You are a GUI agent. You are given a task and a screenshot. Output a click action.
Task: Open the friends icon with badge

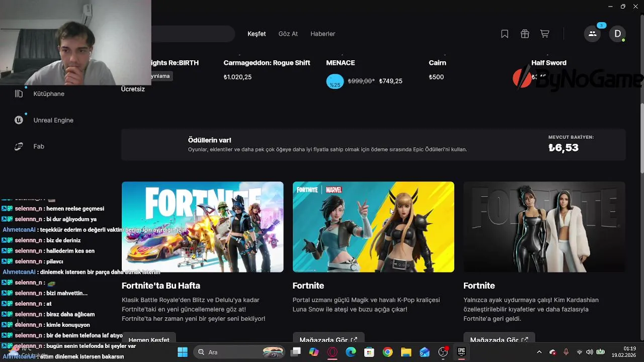click(x=592, y=34)
